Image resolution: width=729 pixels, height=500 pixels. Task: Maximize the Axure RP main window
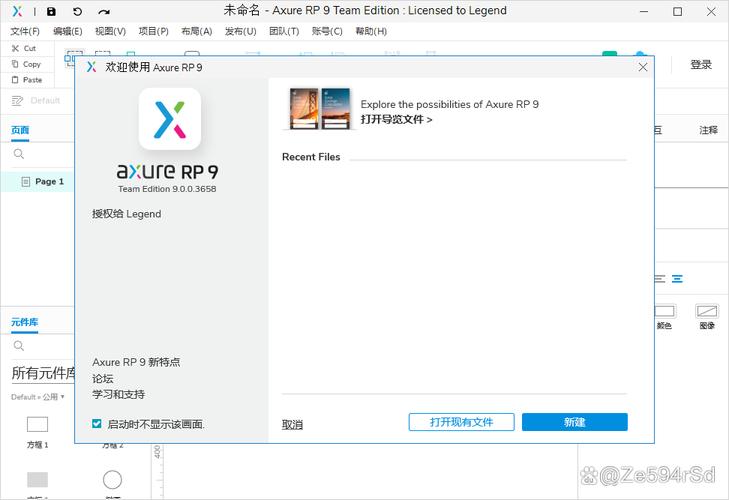[677, 12]
